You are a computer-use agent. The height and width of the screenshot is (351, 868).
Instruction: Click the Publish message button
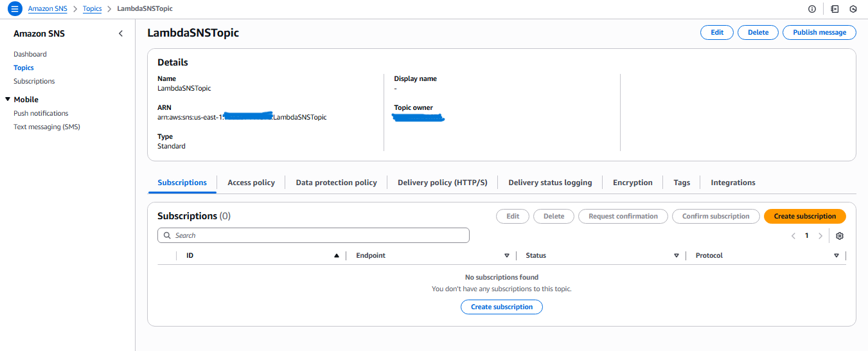[x=819, y=32]
